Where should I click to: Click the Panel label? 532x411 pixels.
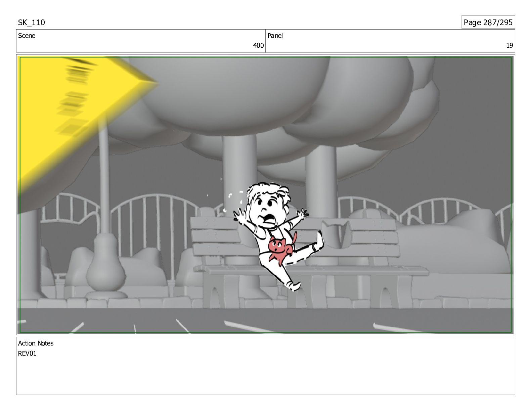click(275, 36)
